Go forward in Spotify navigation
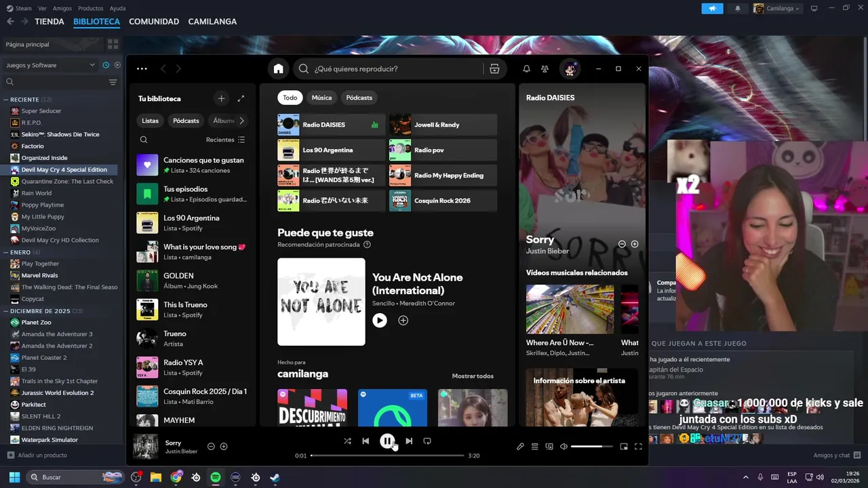Image resolution: width=868 pixels, height=488 pixels. [x=178, y=68]
